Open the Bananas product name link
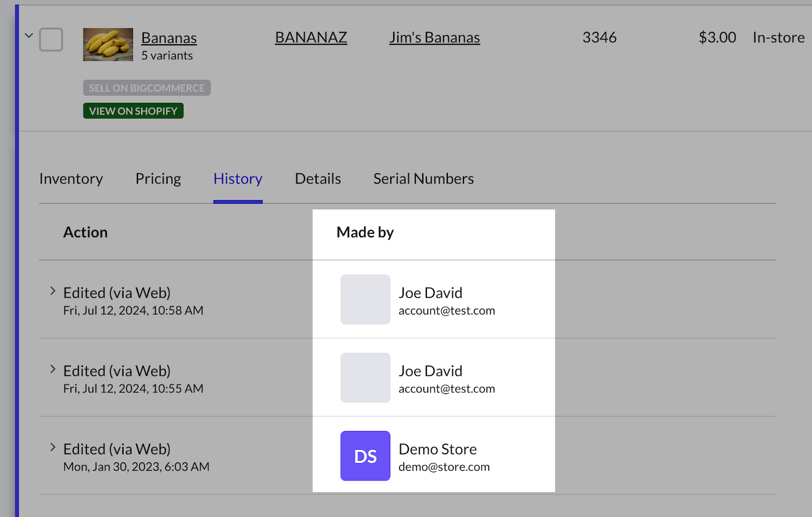This screenshot has width=812, height=517. 169,38
